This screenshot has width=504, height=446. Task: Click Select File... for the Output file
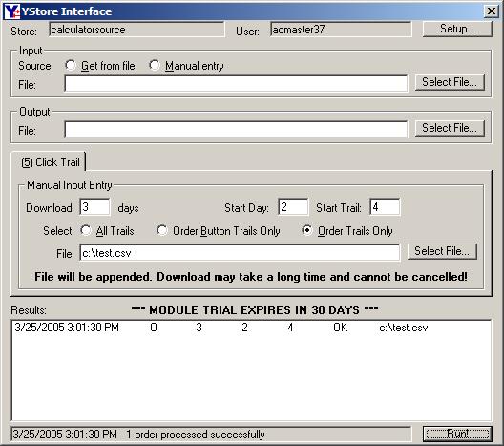[x=450, y=128]
